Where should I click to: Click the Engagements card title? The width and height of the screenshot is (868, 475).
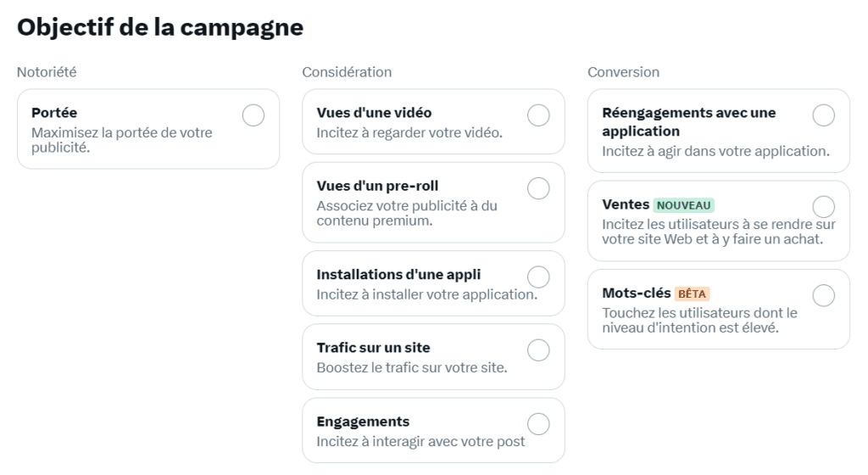[363, 422]
